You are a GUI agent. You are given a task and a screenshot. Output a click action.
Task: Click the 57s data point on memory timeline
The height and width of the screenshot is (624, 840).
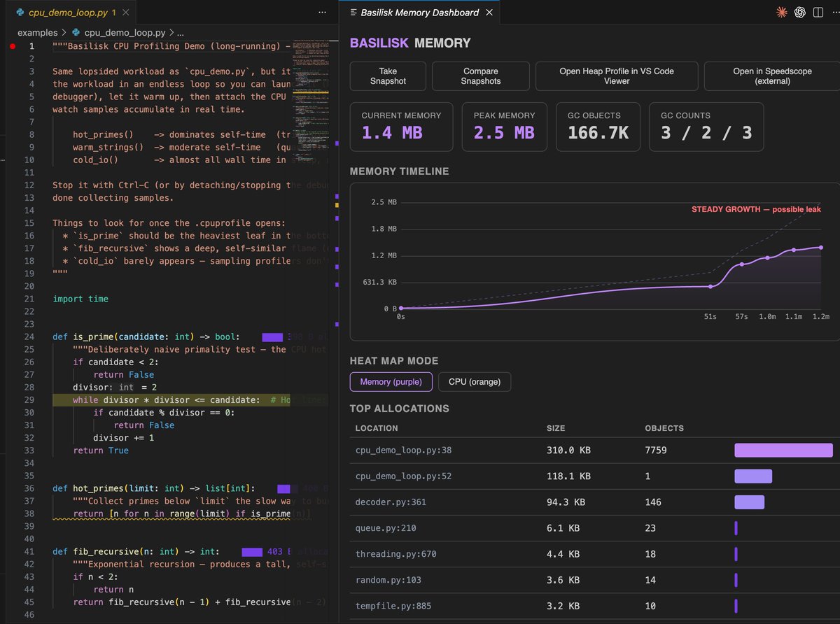click(742, 264)
